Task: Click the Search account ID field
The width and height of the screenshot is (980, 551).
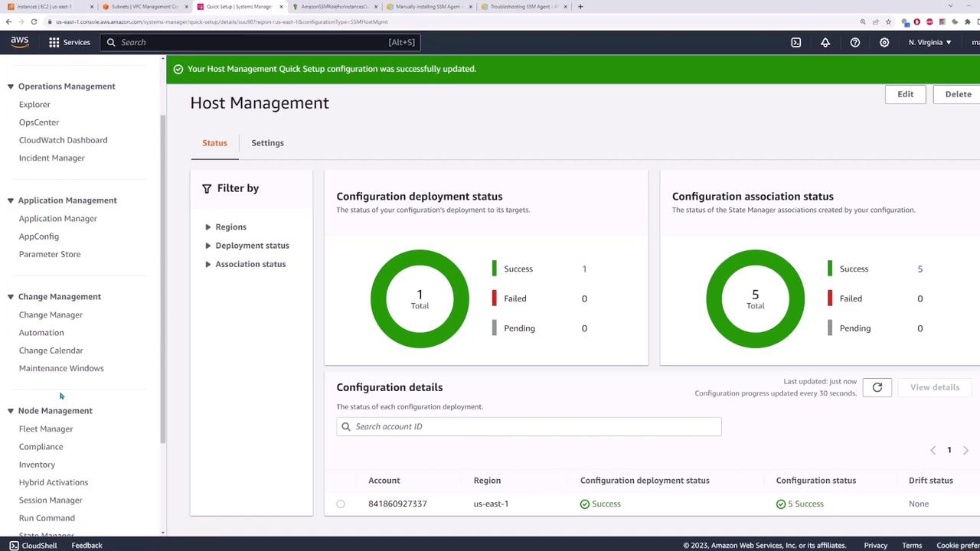Action: tap(528, 426)
